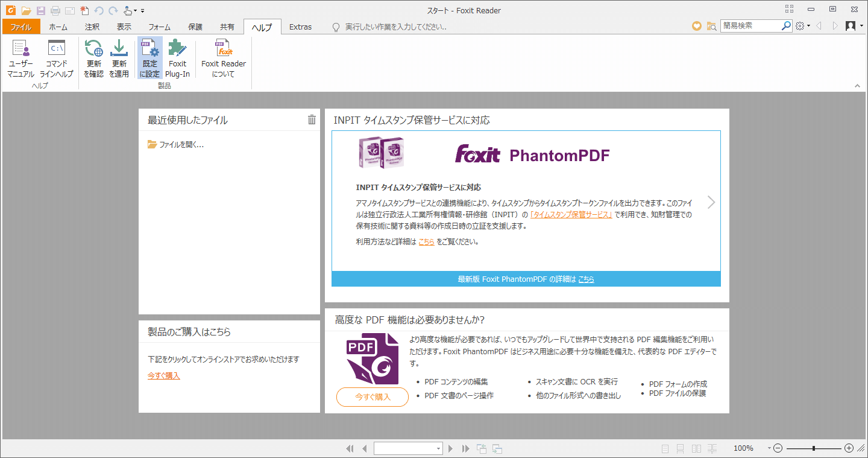
Task: Toggle full-screen icon in title bar
Action: (x=790, y=8)
